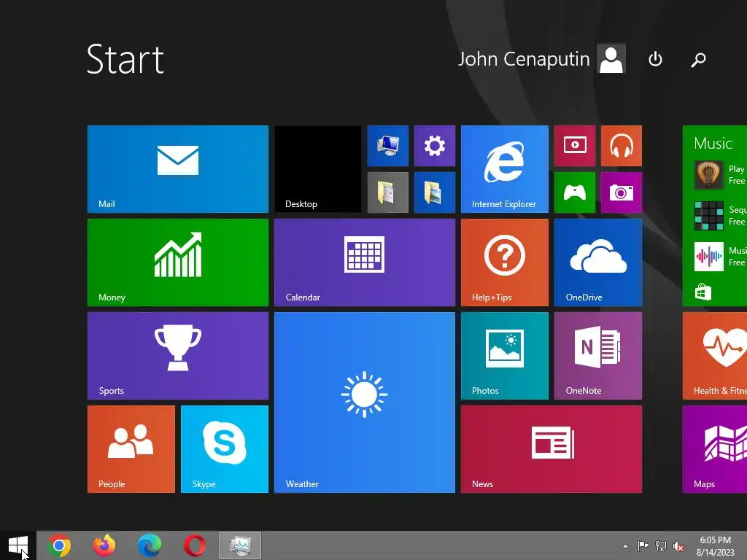Click the Music tile heading
Image resolution: width=747 pixels, height=560 pixels.
pos(713,144)
